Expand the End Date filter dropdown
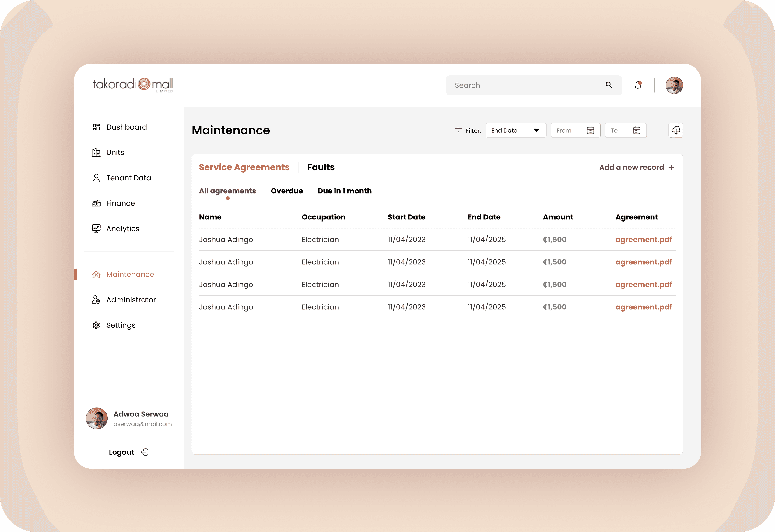Screen dimensions: 775x532 tap(515, 131)
